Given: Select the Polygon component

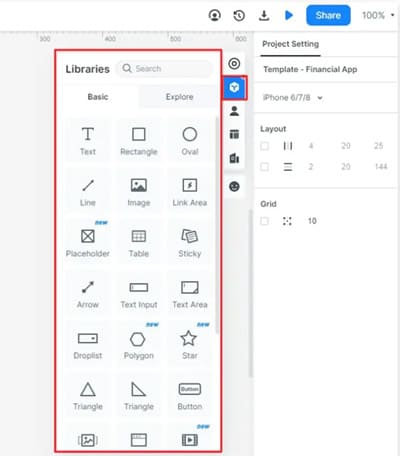Looking at the screenshot, I should (139, 345).
